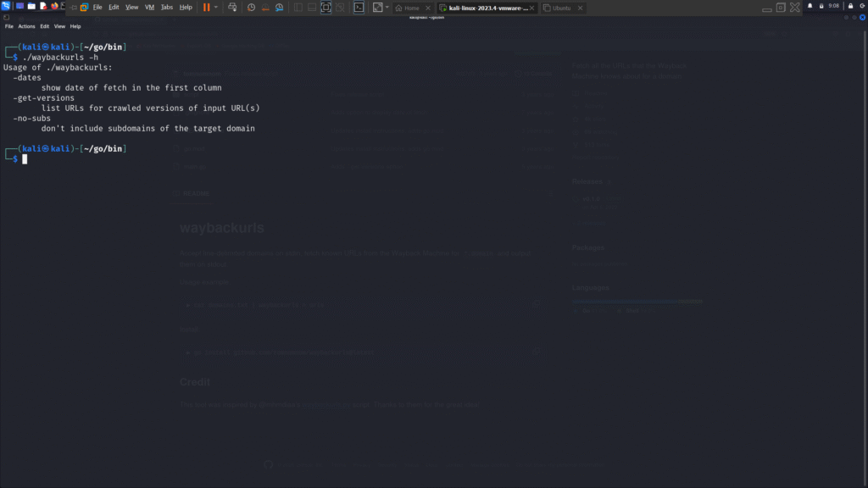Toggle the thumbnail bar view icon
Viewport: 868px width, 488px height.
312,7
